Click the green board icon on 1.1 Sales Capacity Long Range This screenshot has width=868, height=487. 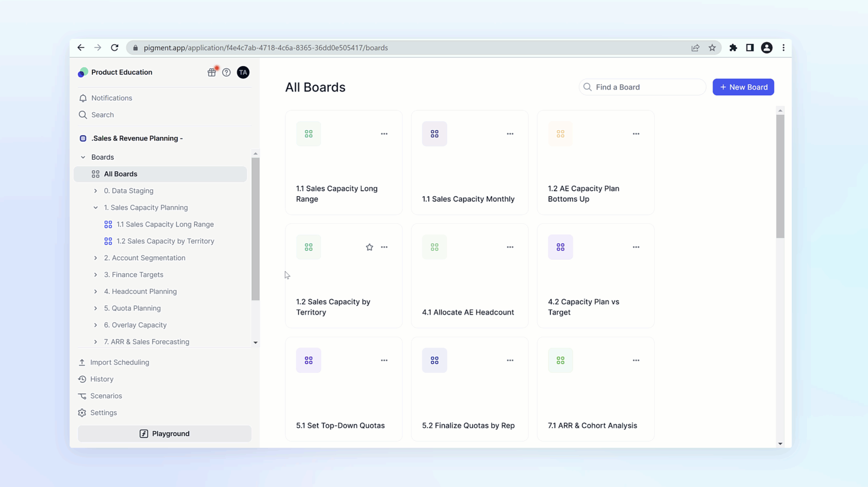[x=309, y=134]
